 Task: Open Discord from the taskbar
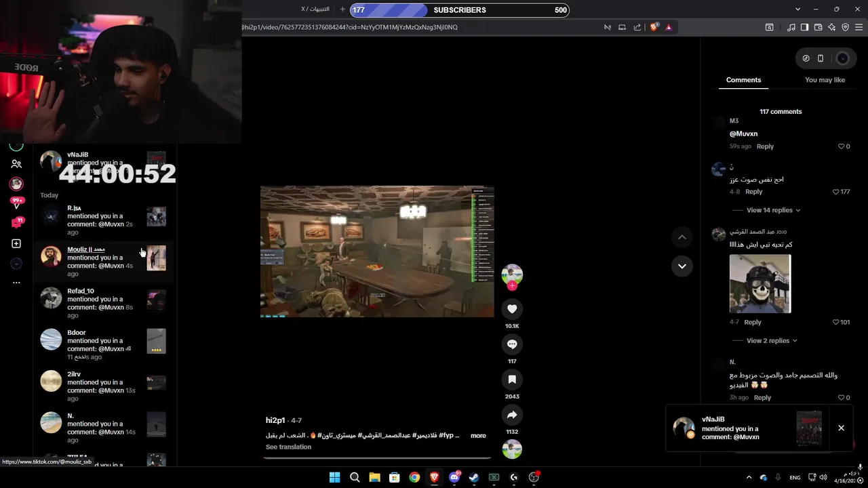pyautogui.click(x=454, y=477)
